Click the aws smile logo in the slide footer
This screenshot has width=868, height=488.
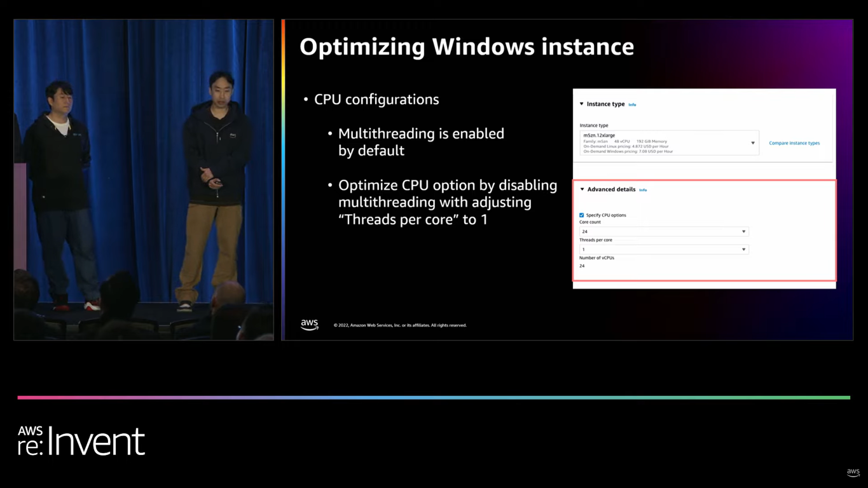309,324
